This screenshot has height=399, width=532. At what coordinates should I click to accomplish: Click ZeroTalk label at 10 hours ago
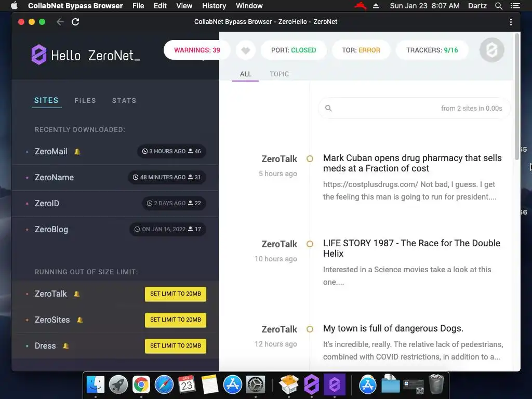(x=279, y=244)
